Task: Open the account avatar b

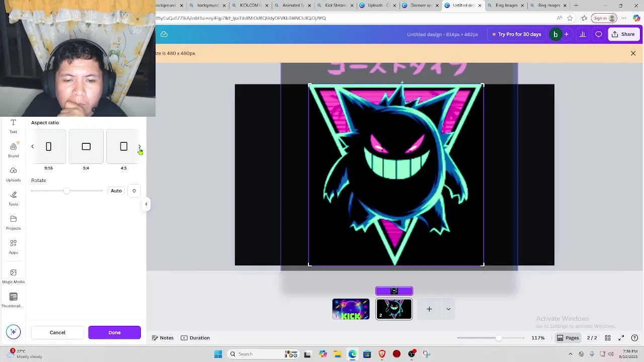Action: [555, 34]
